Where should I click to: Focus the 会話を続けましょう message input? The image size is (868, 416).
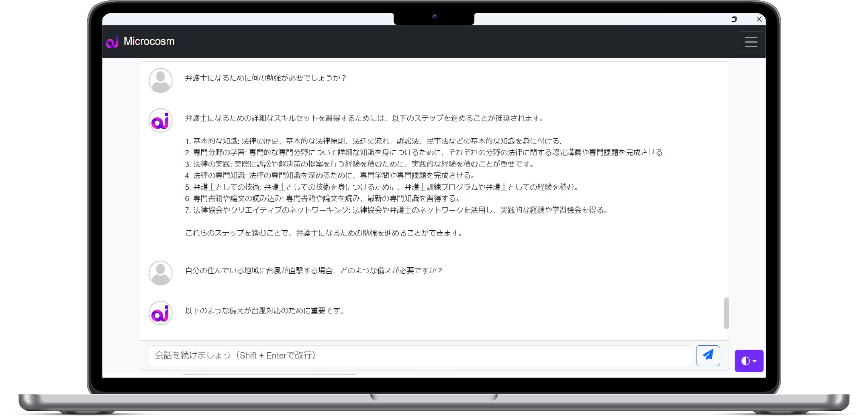[420, 356]
